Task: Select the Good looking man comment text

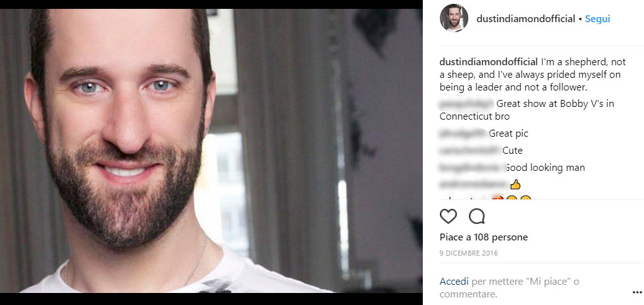Action: (545, 168)
